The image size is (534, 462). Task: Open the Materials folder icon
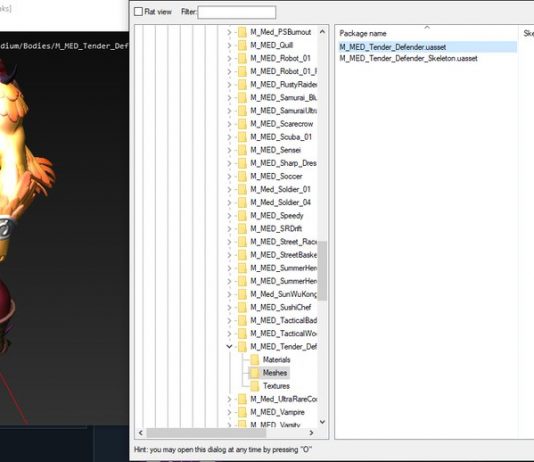pyautogui.click(x=255, y=360)
